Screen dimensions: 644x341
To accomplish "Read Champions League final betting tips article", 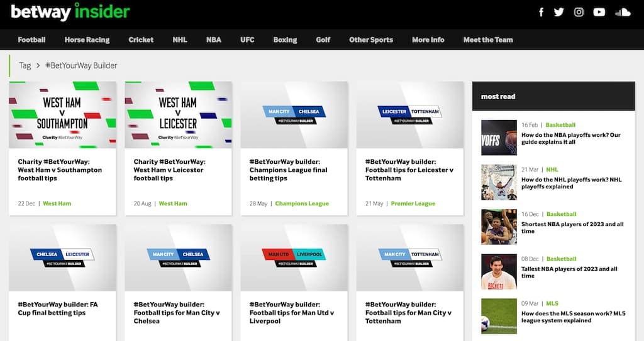I will pos(288,170).
